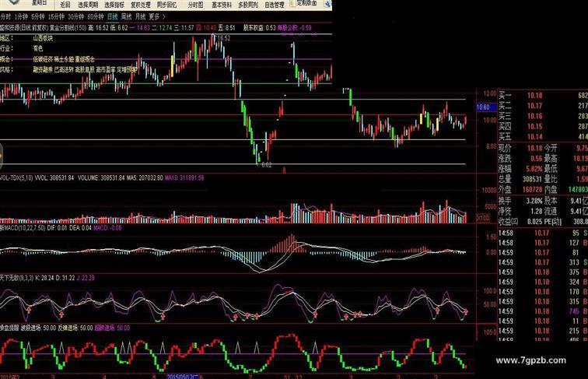The width and height of the screenshot is (588, 379).
Task: Click the 内盘 value in quote panel
Action: [578, 190]
